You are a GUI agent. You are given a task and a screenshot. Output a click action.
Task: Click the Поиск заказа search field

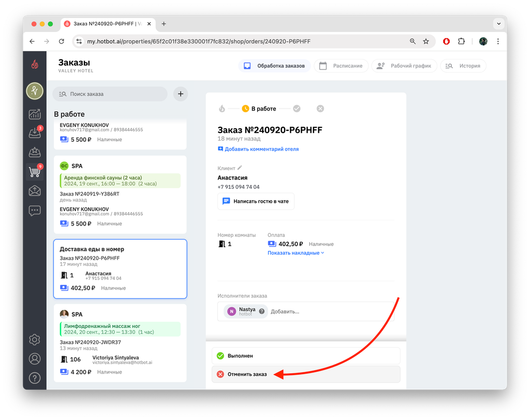click(110, 94)
